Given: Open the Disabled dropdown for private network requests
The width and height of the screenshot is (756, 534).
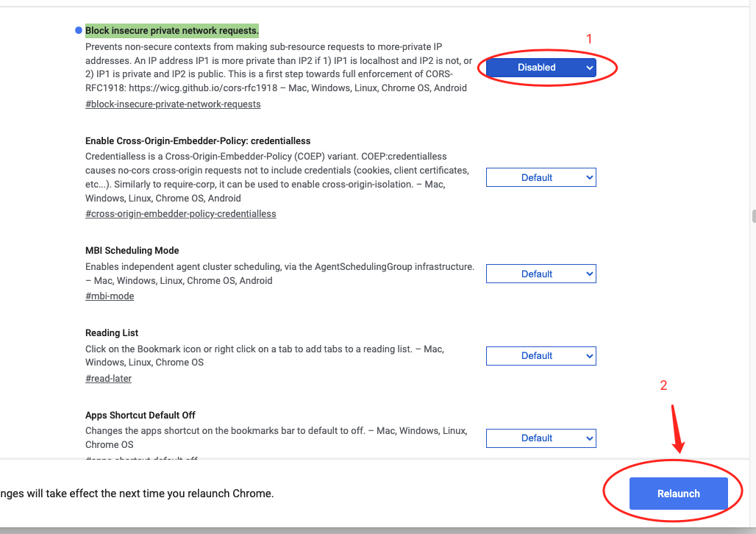Looking at the screenshot, I should click(x=541, y=68).
